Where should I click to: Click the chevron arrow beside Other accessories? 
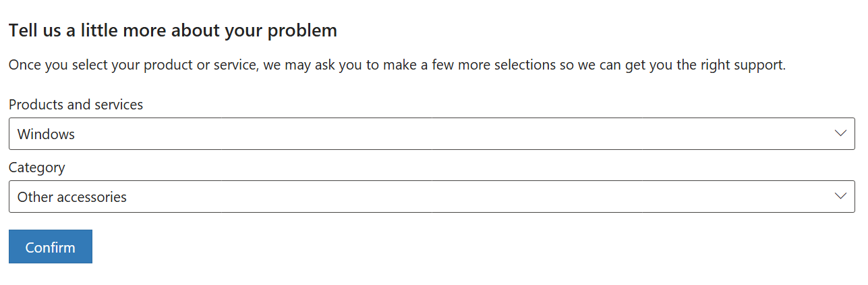[x=840, y=196]
